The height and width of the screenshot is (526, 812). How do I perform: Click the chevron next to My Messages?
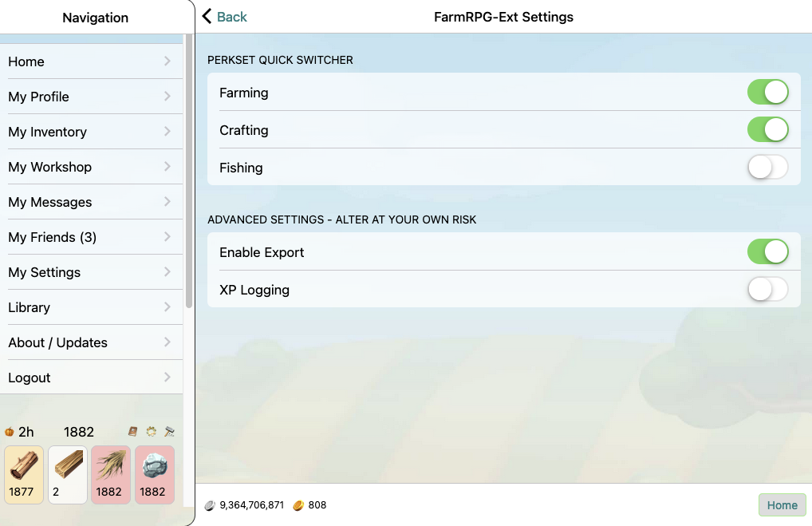168,202
